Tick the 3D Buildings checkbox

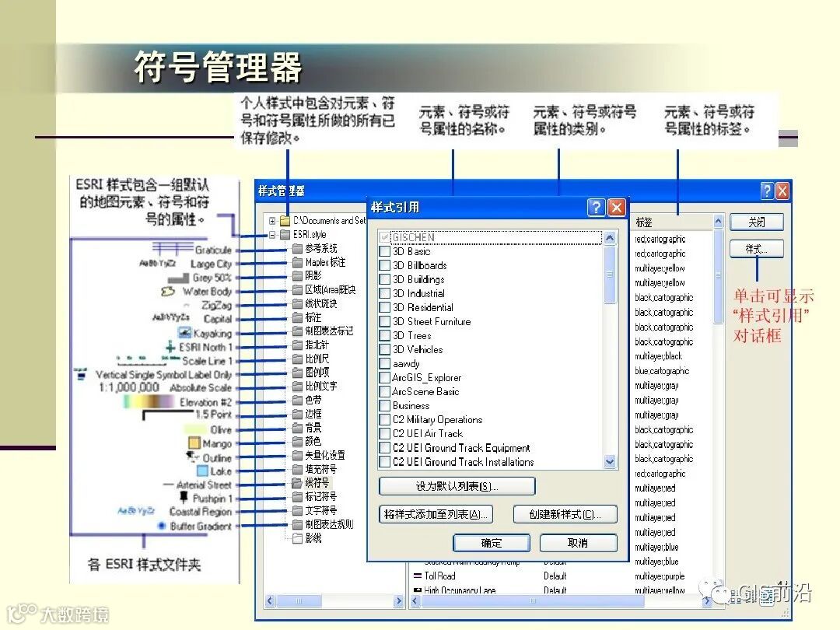click(x=385, y=279)
